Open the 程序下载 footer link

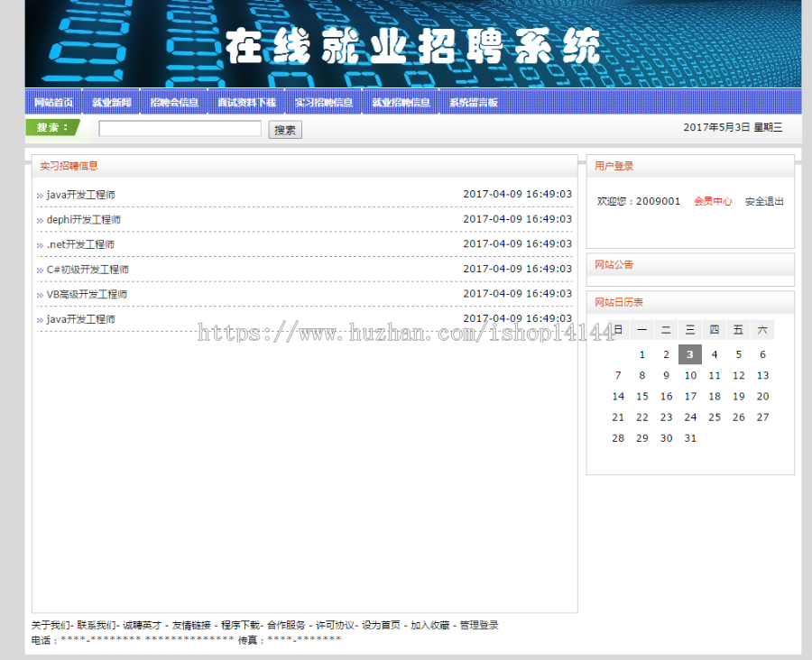tap(240, 626)
